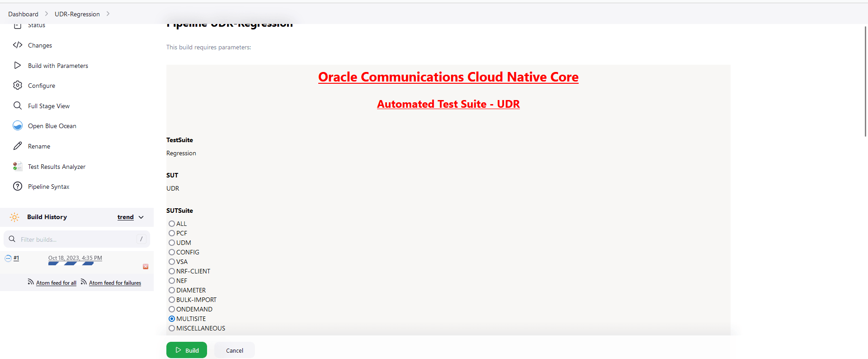Open the Changes menu item

point(40,45)
